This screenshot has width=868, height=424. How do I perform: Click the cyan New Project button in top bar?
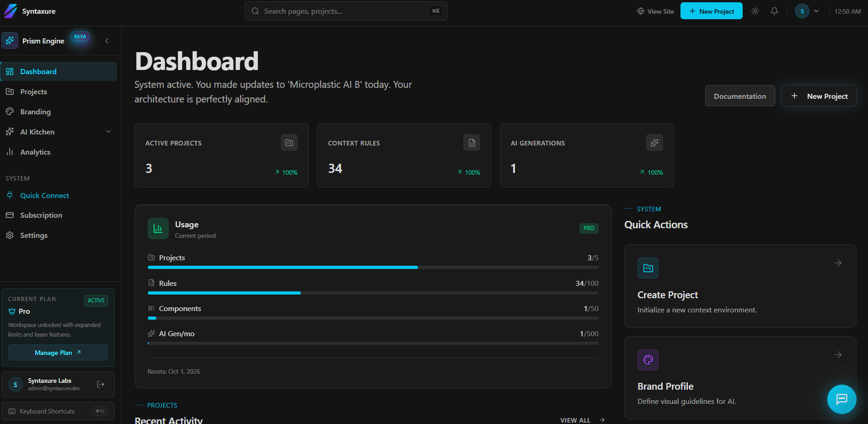click(x=711, y=11)
